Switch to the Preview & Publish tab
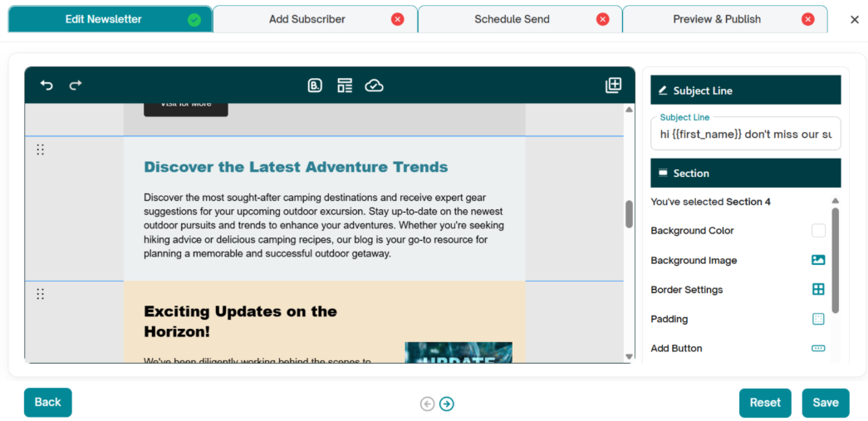This screenshot has height=421, width=868. [x=725, y=19]
